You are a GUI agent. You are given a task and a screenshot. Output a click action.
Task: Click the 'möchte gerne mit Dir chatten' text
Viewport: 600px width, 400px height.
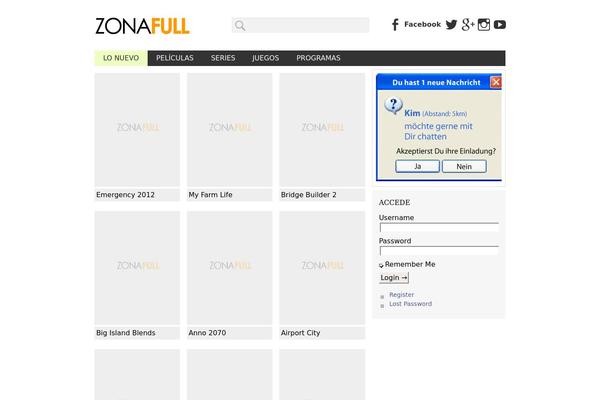coord(439,131)
